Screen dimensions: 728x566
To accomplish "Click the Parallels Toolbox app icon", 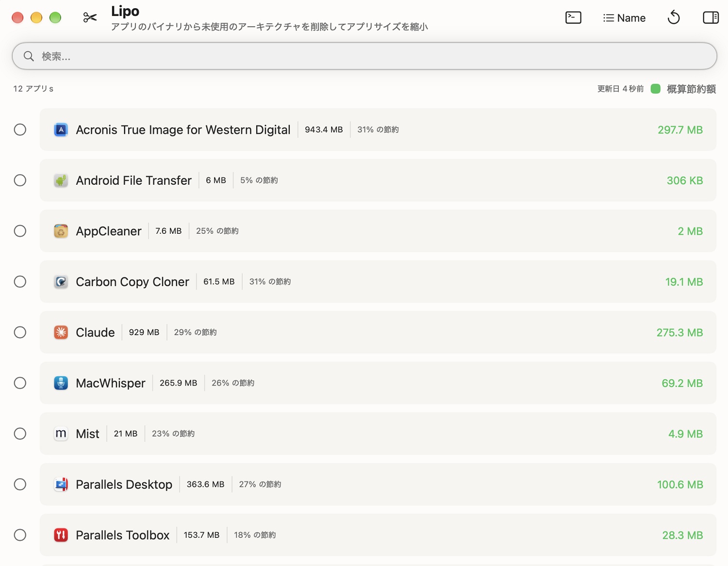I will pyautogui.click(x=61, y=535).
